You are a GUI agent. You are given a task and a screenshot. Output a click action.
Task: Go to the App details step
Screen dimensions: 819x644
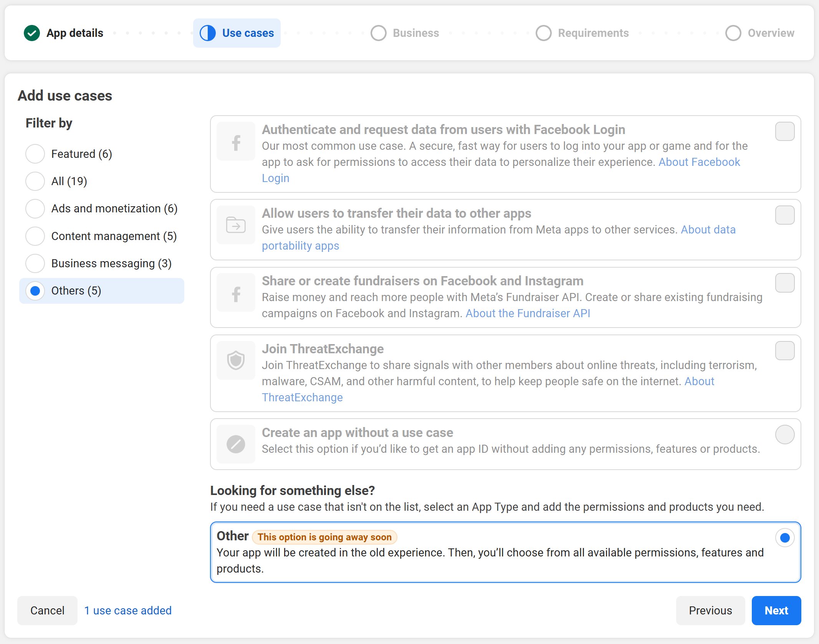point(64,33)
